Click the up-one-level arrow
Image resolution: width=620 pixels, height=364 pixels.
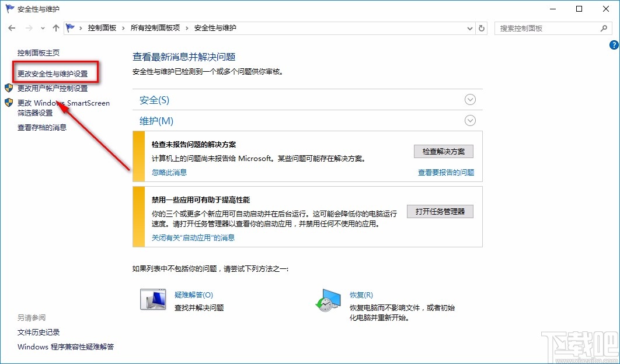point(55,27)
